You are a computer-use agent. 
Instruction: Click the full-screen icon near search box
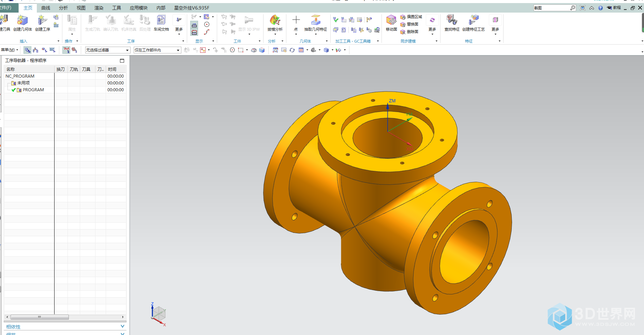583,8
